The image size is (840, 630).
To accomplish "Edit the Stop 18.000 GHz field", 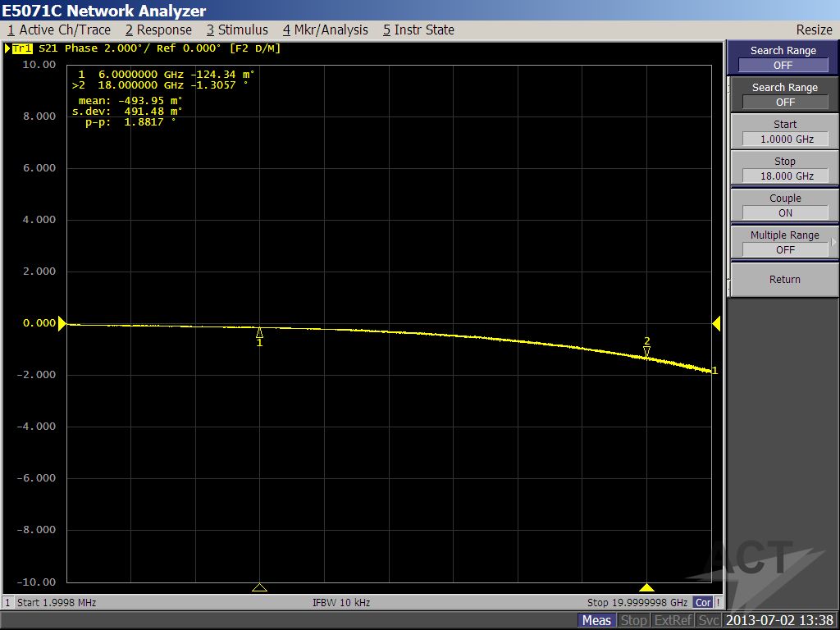I will coord(784,176).
